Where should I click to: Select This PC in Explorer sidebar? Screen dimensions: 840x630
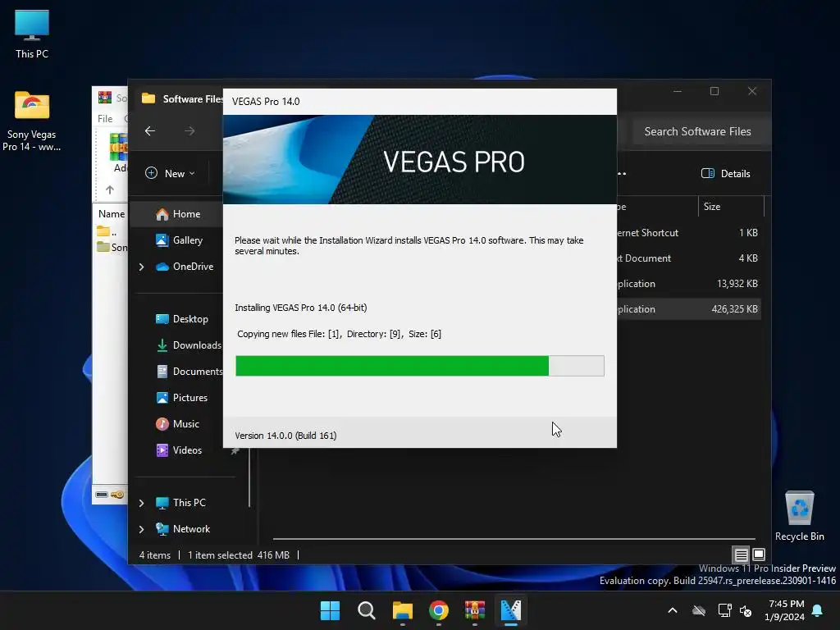[181, 503]
